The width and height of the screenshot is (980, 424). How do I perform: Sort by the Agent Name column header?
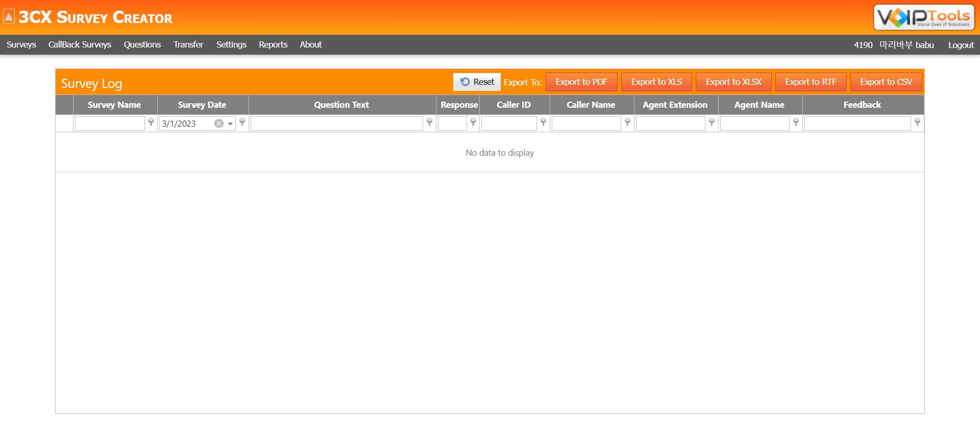760,105
